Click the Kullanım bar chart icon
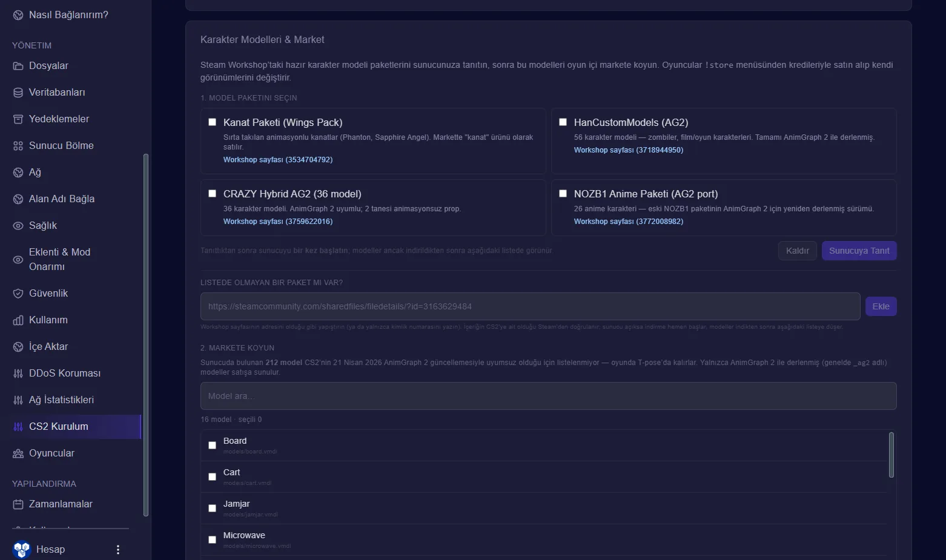This screenshot has width=946, height=560. click(18, 320)
